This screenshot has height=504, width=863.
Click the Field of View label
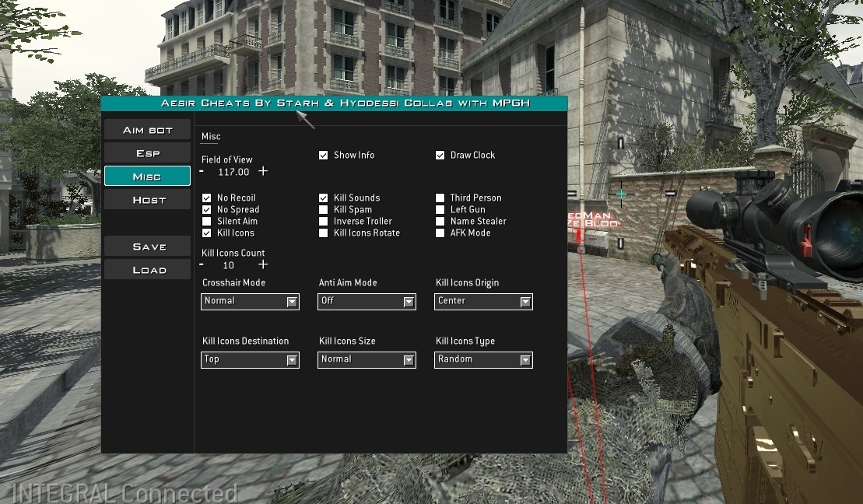[x=226, y=159]
